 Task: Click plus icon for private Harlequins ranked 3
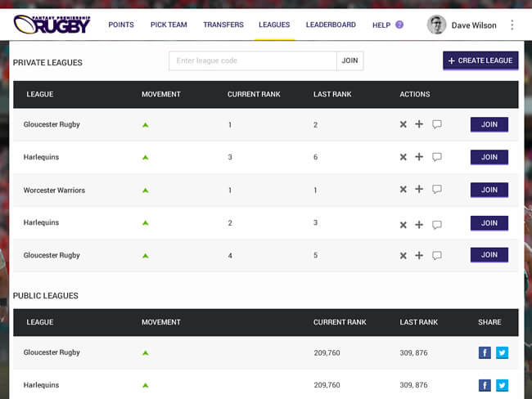click(x=419, y=157)
